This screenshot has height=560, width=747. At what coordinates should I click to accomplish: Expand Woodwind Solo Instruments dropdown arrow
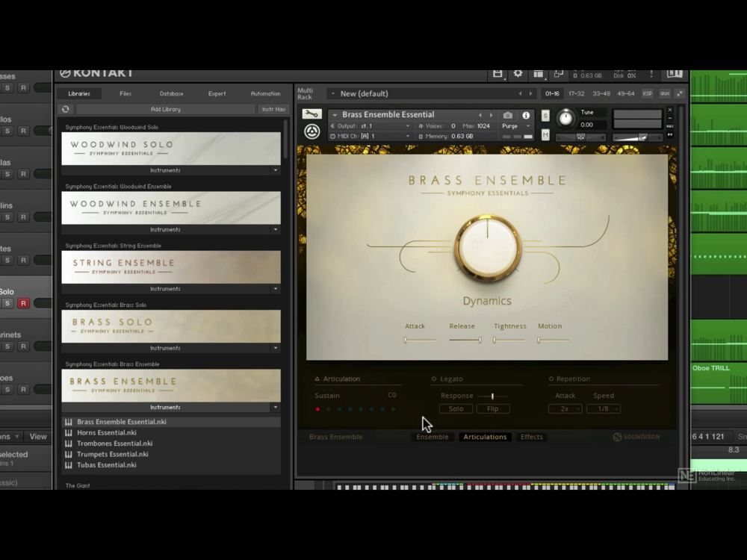(276, 170)
